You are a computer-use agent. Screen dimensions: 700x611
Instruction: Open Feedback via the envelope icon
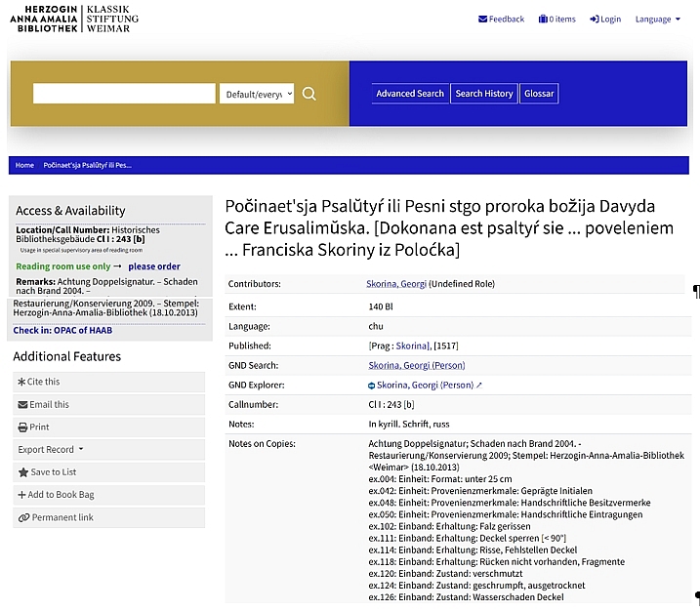483,19
